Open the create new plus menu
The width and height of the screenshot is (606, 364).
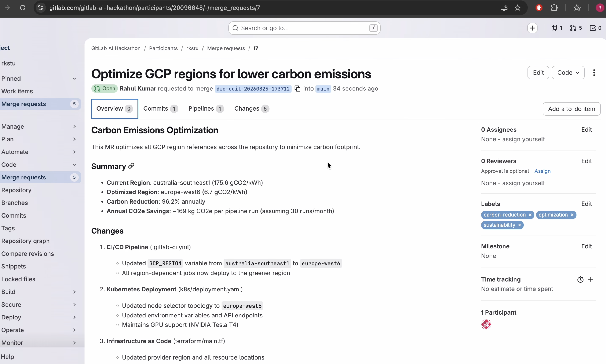(x=532, y=28)
